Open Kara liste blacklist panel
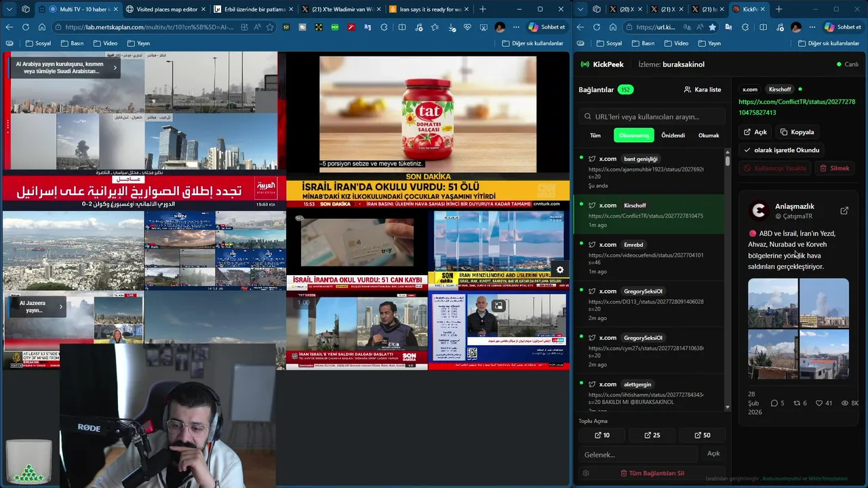The image size is (868, 488). [x=703, y=89]
